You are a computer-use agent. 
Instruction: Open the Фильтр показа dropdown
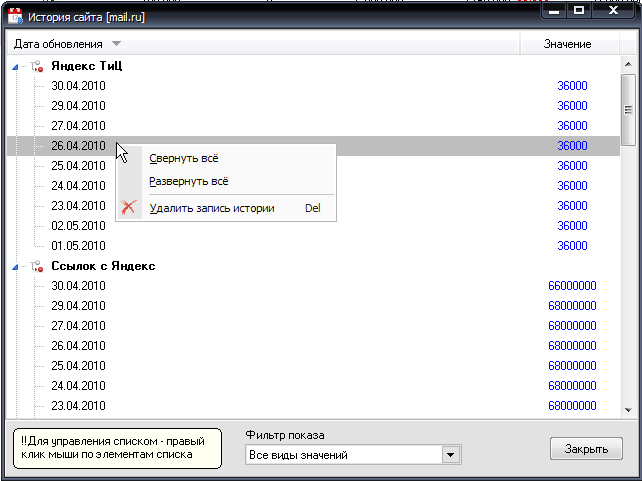click(x=452, y=456)
